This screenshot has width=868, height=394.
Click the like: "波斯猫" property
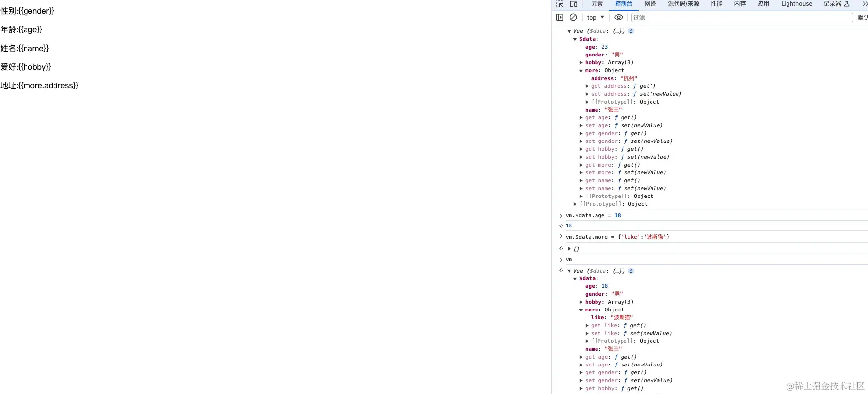click(x=612, y=318)
